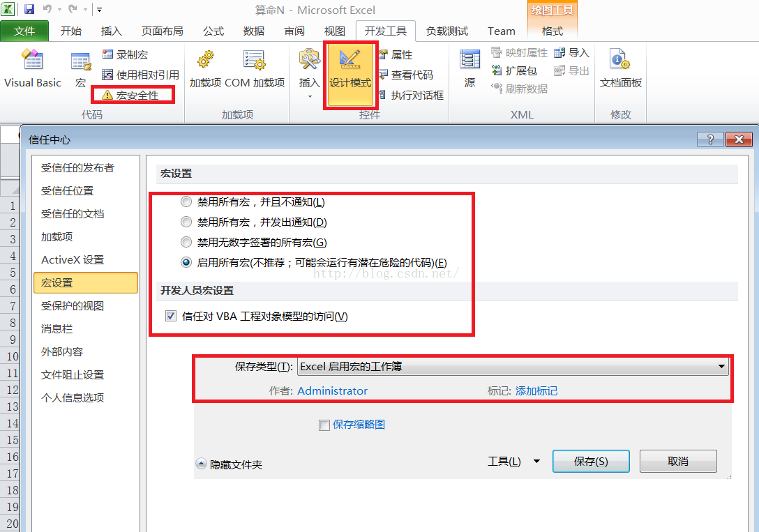Click 刷新数据 refresh data
759x532 pixels.
click(519, 89)
